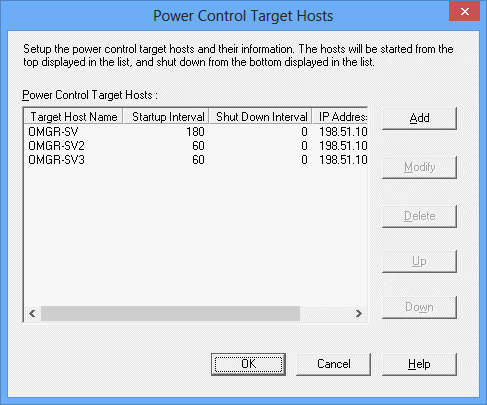Click the IP Address column header
Image resolution: width=487 pixels, height=405 pixels.
point(340,117)
